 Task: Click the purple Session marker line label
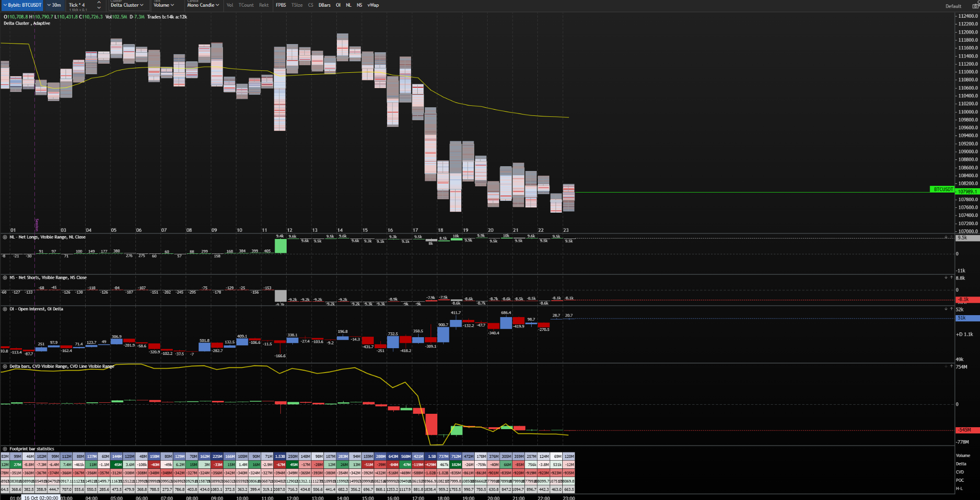37,225
